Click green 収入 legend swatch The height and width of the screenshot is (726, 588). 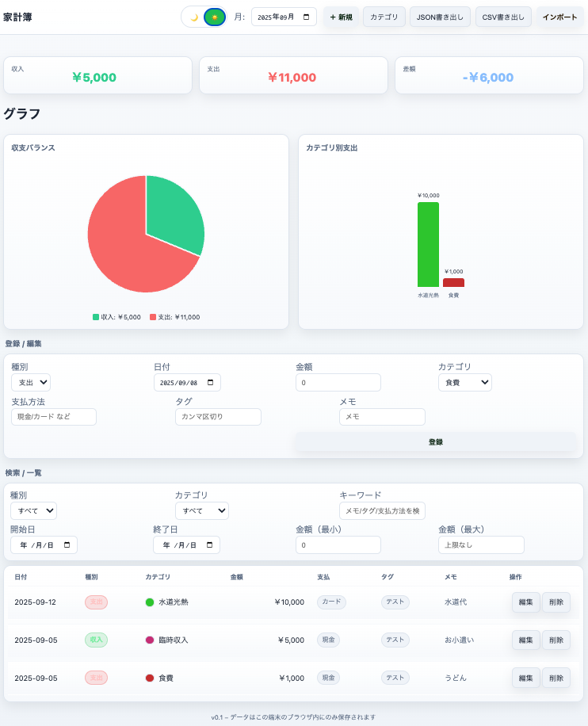pos(96,317)
